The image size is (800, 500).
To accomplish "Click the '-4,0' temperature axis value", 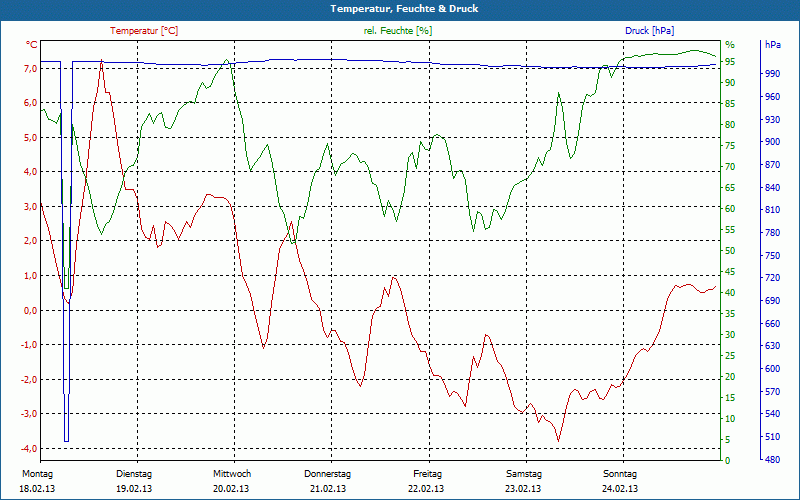I will [x=29, y=448].
